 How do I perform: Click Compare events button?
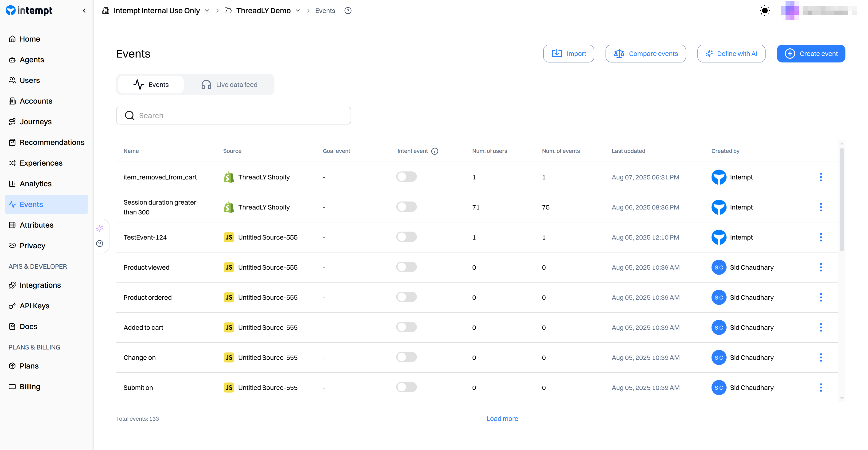(646, 54)
